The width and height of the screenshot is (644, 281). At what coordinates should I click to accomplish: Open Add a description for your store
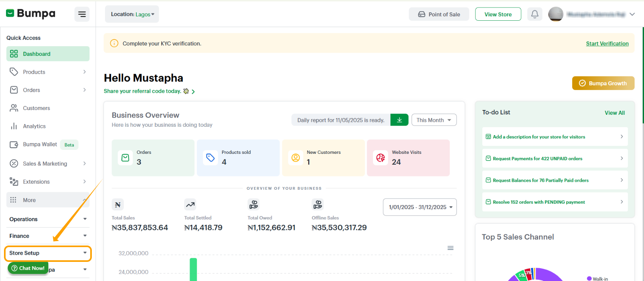(x=555, y=137)
